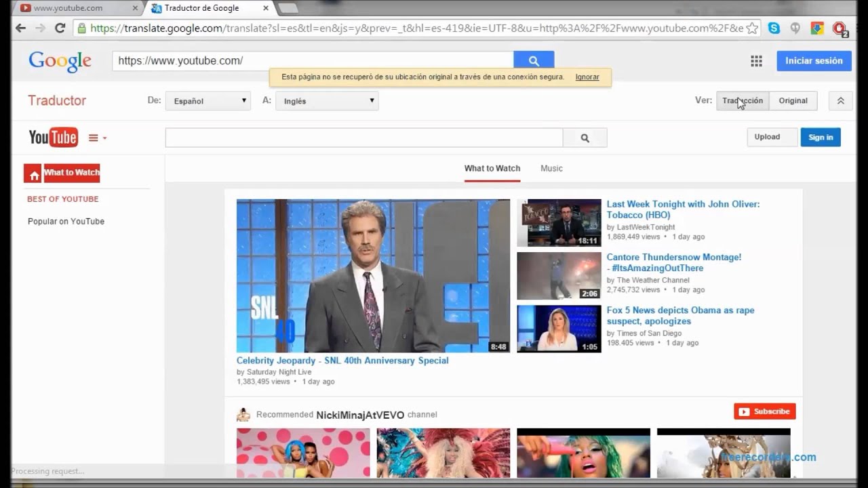The height and width of the screenshot is (488, 868).
Task: Click the green padlock in the address bar
Action: pos(82,28)
